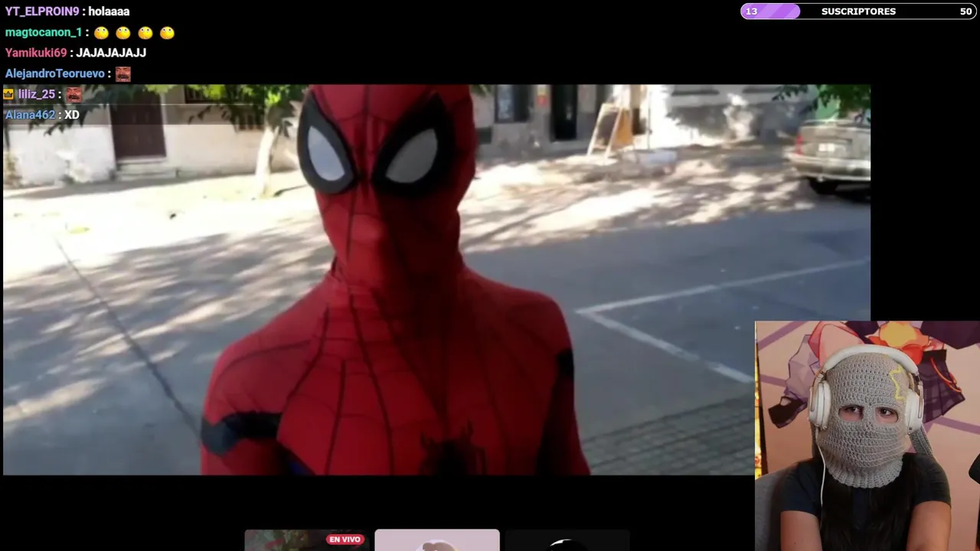This screenshot has height=551, width=980.
Task: Click the crown badge beside liliz_25
Action: (8, 94)
